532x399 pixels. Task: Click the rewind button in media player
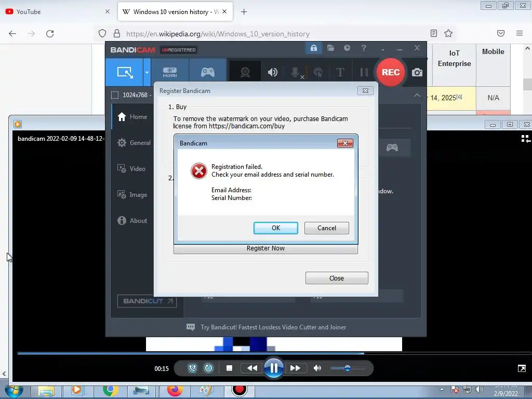coord(252,368)
